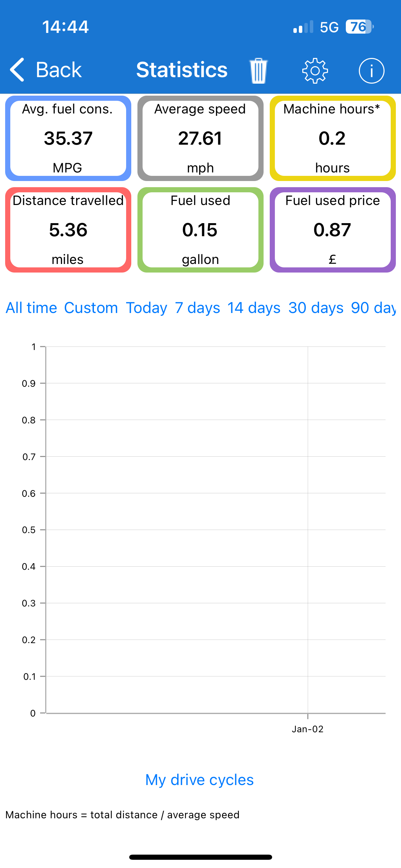Image resolution: width=401 pixels, height=868 pixels.
Task: Switch to the All time range
Action: [x=32, y=308]
